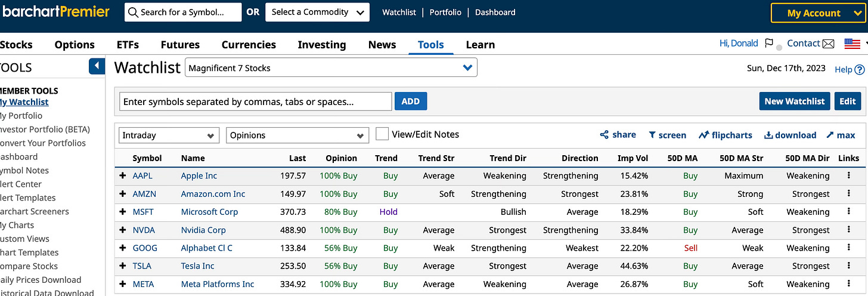
Task: Open the Magnificent 7 Stocks watchlist dropdown
Action: [331, 67]
